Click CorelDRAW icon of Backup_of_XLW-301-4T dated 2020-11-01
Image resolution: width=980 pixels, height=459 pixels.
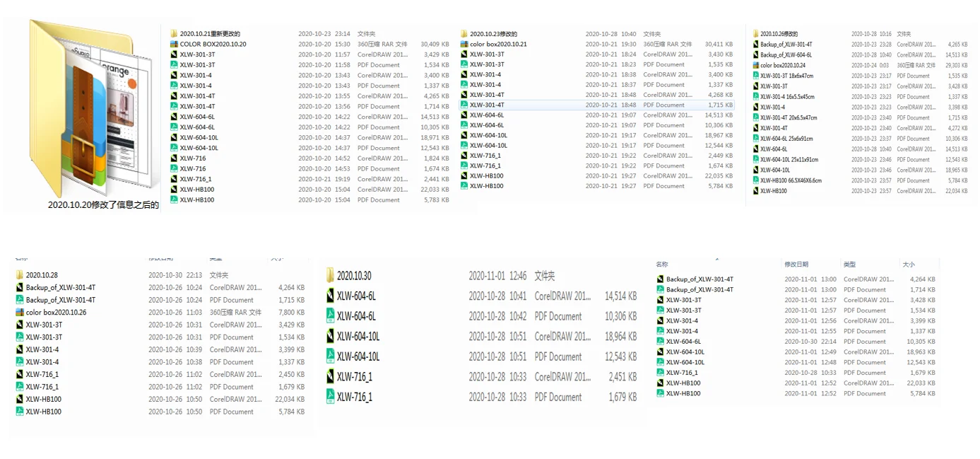click(x=660, y=279)
